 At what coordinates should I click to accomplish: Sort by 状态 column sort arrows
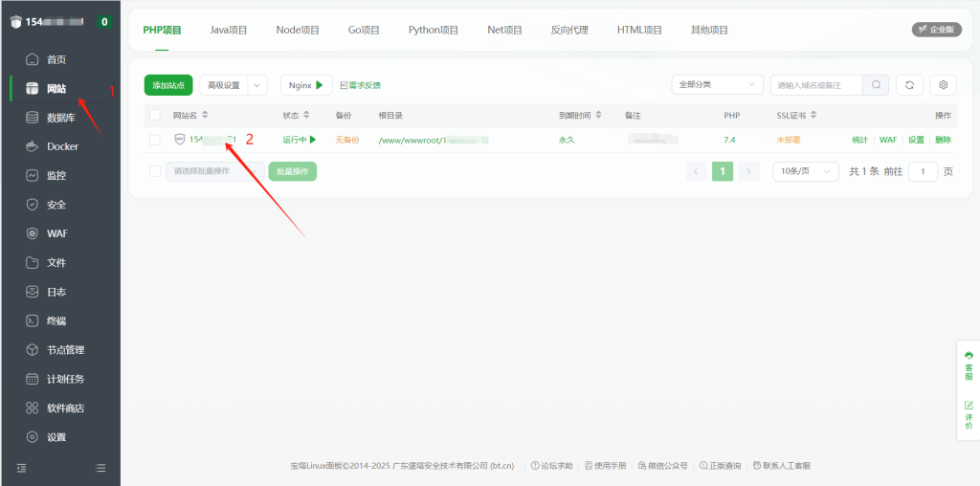(306, 116)
